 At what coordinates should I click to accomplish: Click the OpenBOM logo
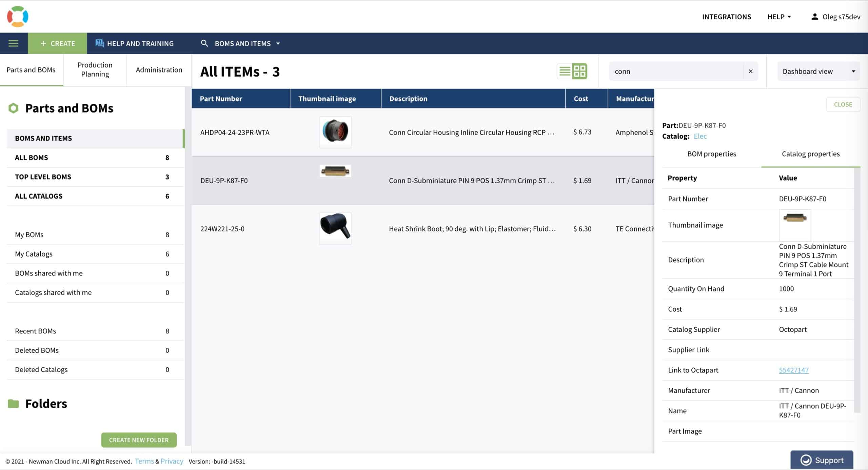(18, 17)
